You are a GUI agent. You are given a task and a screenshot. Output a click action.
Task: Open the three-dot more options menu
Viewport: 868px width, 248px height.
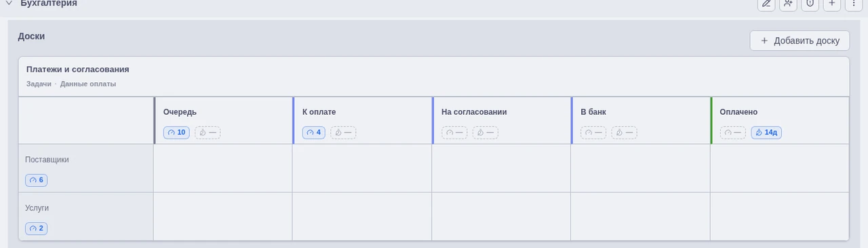[854, 3]
